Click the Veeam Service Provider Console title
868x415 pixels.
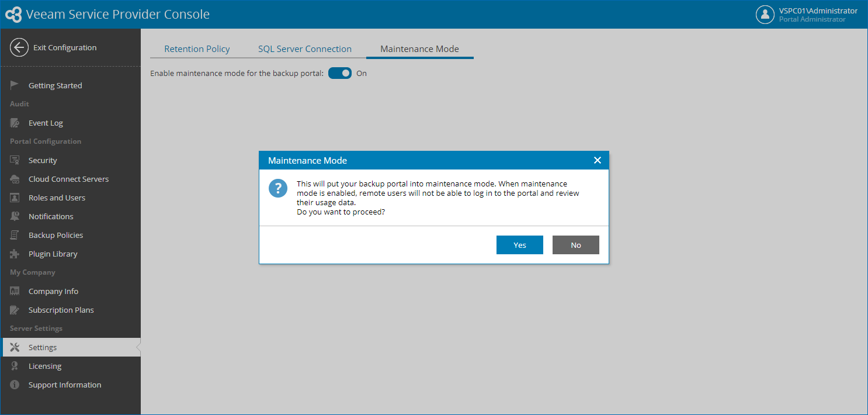[x=117, y=15]
